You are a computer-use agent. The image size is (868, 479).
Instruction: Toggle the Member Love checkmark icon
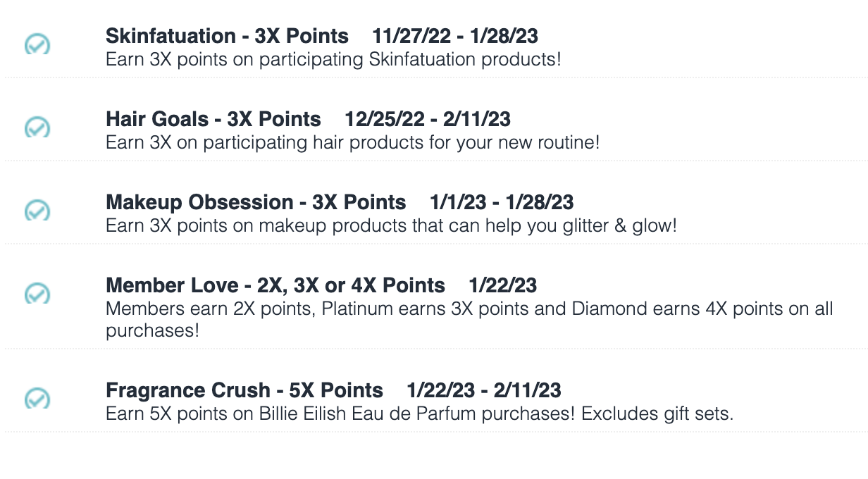(x=37, y=293)
